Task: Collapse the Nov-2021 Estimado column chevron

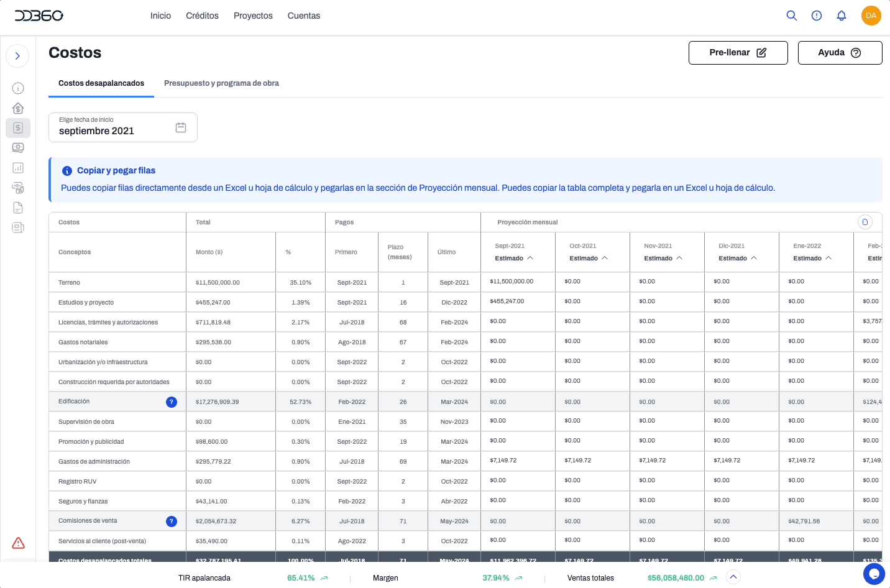Action: tap(679, 258)
